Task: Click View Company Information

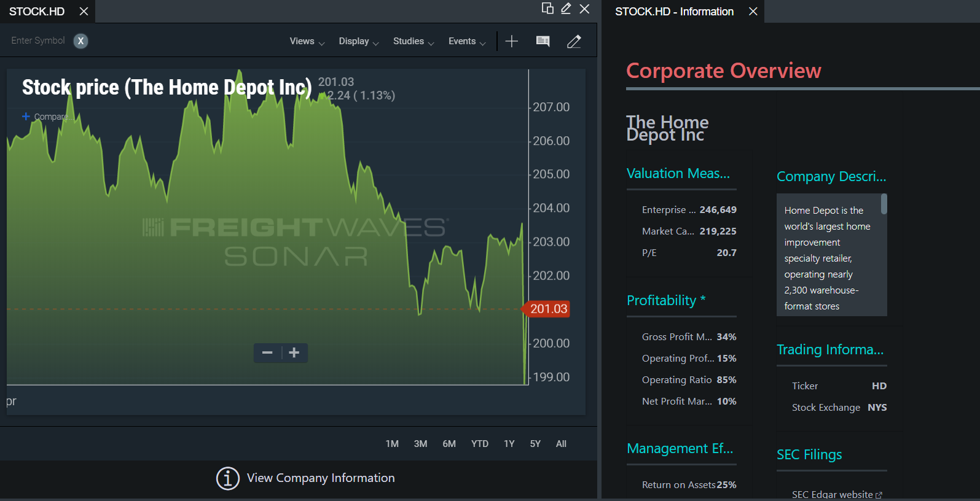Action: [321, 478]
